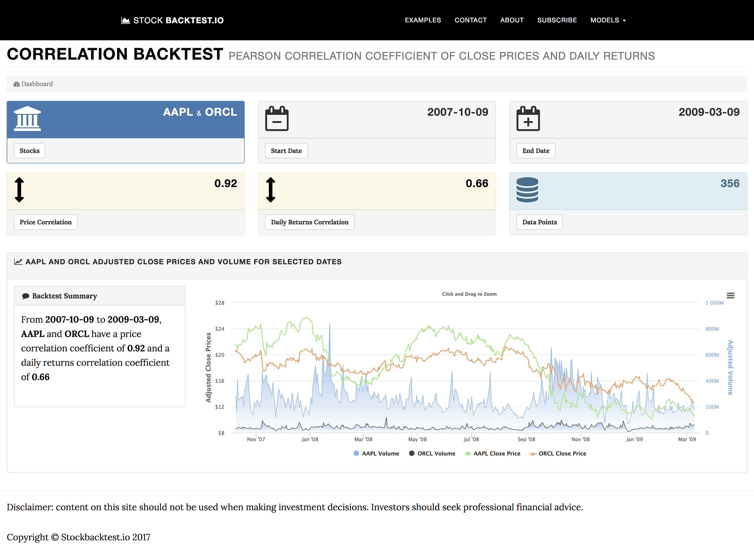Click the Stock Backtest.io logo
Image resolution: width=754 pixels, height=560 pixels.
(173, 20)
